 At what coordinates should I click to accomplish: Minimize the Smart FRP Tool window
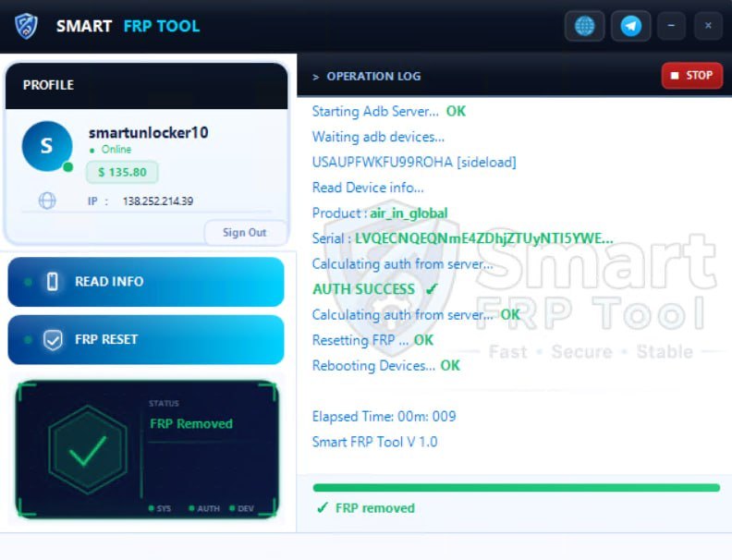(671, 26)
